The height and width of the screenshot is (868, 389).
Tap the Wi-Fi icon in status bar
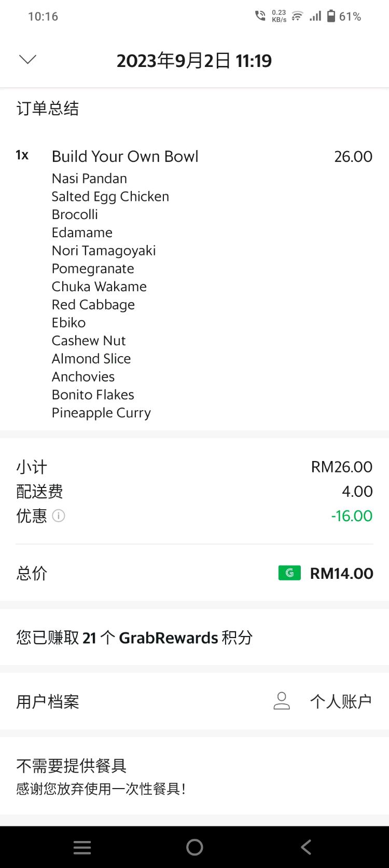pos(297,16)
